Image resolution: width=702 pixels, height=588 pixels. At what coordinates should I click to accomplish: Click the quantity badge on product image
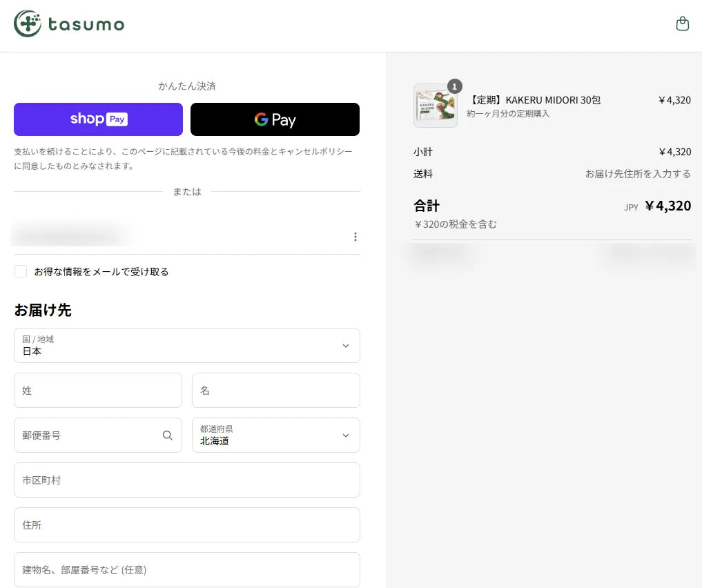(455, 86)
